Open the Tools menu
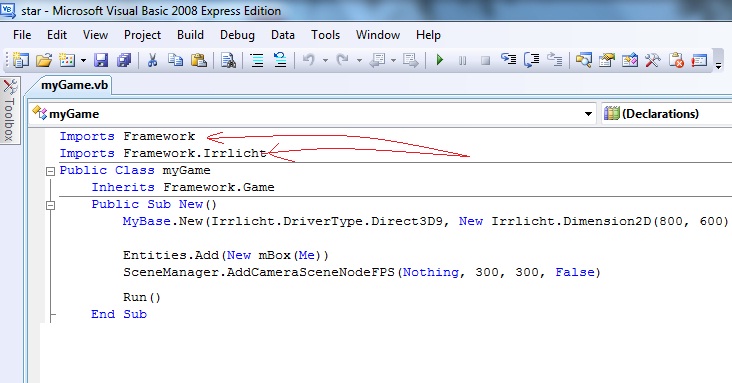732x383 pixels. click(x=325, y=35)
